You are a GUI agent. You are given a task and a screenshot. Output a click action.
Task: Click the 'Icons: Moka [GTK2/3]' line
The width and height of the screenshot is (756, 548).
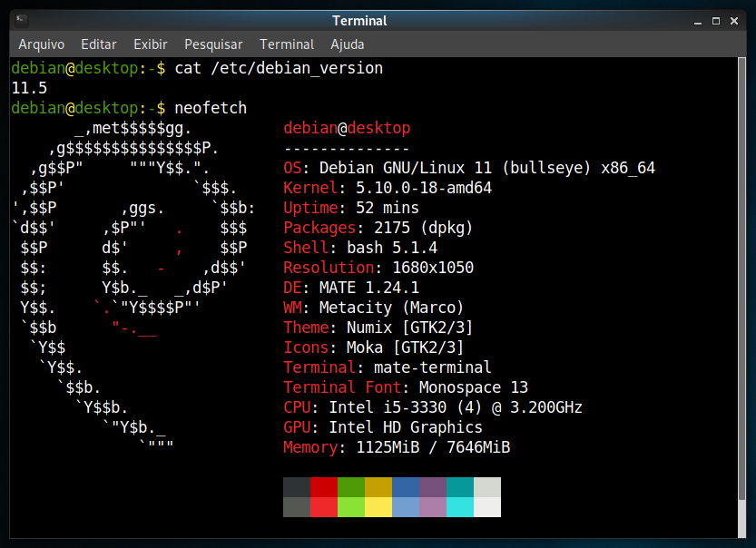[x=374, y=347]
